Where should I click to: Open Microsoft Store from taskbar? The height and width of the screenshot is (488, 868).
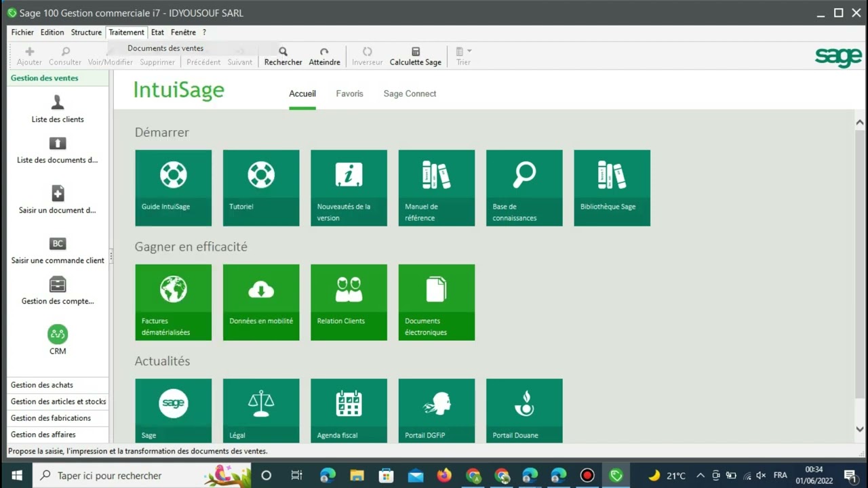pos(387,475)
